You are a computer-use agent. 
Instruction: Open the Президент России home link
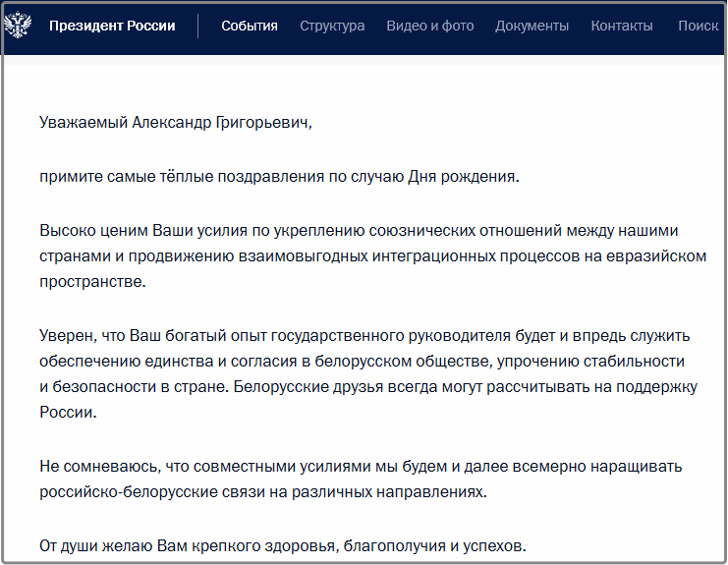(112, 26)
